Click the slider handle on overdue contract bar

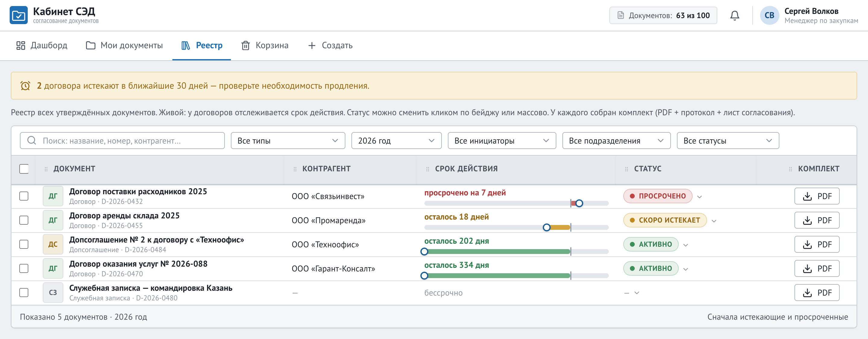[579, 203]
